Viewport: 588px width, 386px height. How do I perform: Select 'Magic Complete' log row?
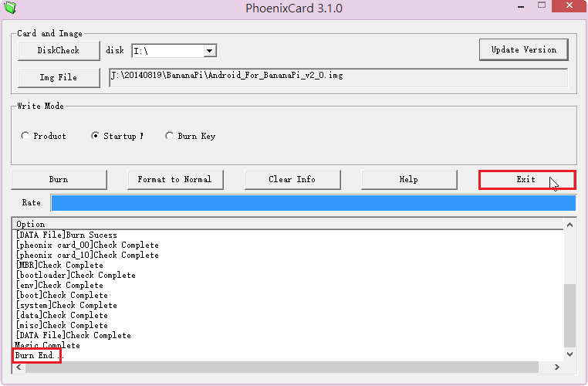(x=48, y=346)
